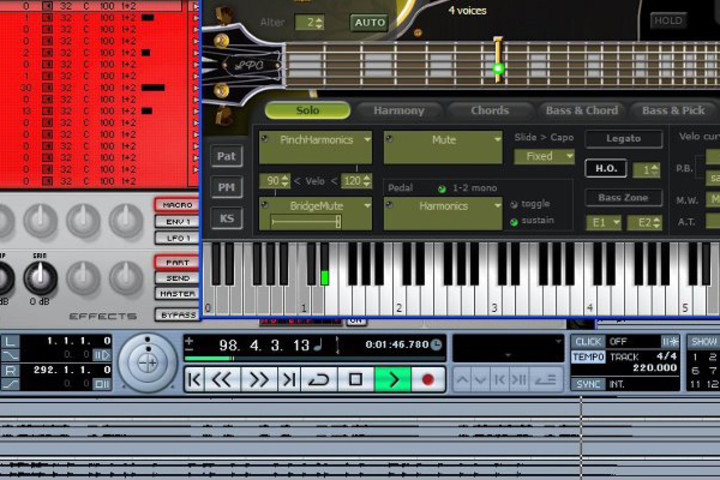The image size is (720, 480).
Task: Click the BYPASS effects button
Action: 177,315
